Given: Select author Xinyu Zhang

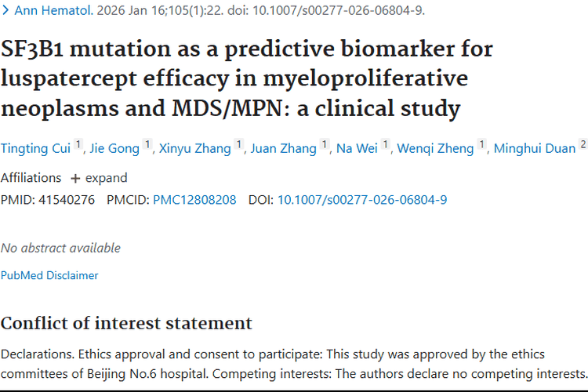Looking at the screenshot, I should pyautogui.click(x=194, y=148).
